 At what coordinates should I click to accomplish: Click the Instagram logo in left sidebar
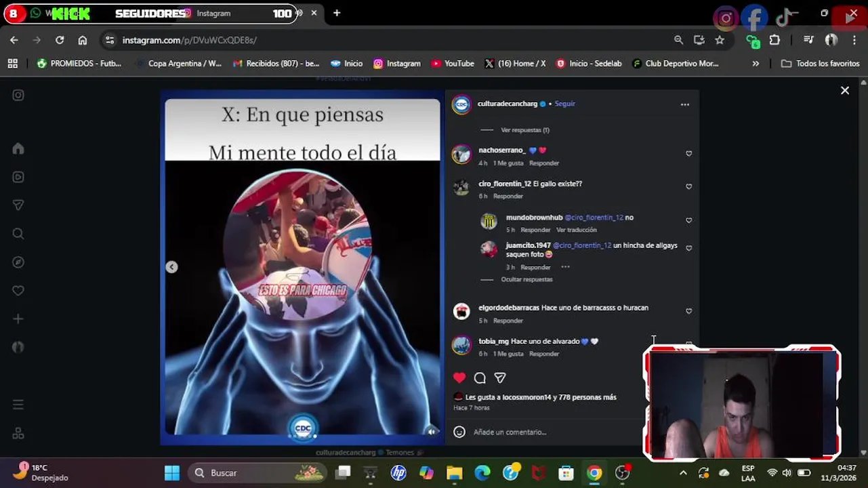[18, 96]
